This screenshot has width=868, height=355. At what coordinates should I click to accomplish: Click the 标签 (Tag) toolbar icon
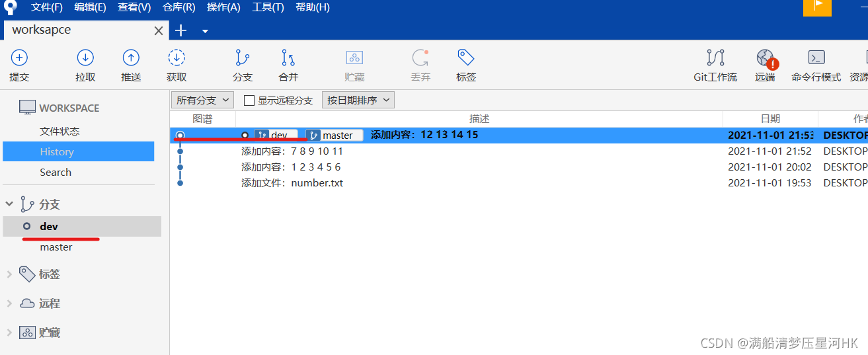tap(466, 58)
